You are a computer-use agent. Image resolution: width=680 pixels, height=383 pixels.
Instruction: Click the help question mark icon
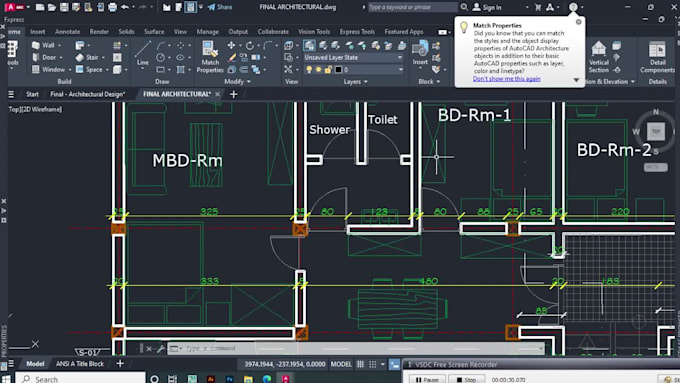(x=573, y=7)
